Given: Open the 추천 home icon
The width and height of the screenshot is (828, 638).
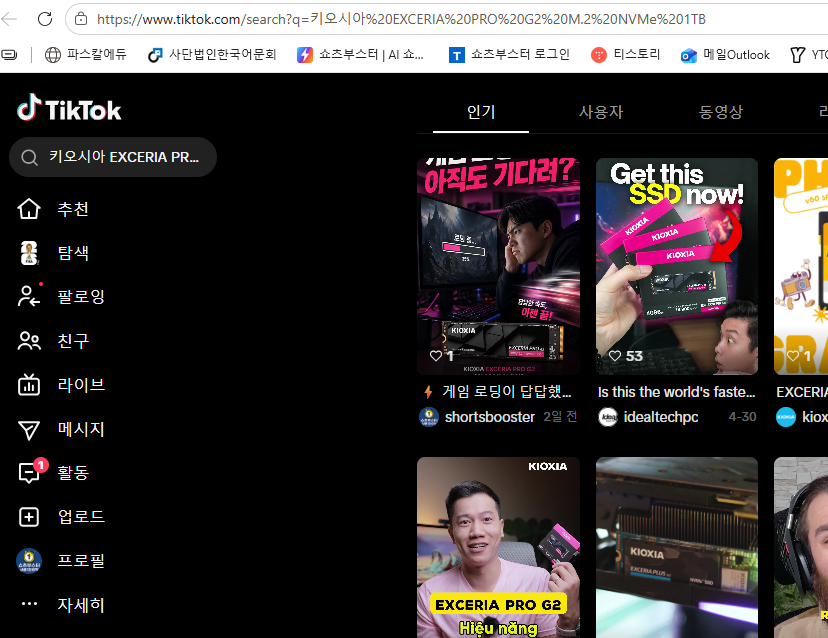Looking at the screenshot, I should point(29,209).
